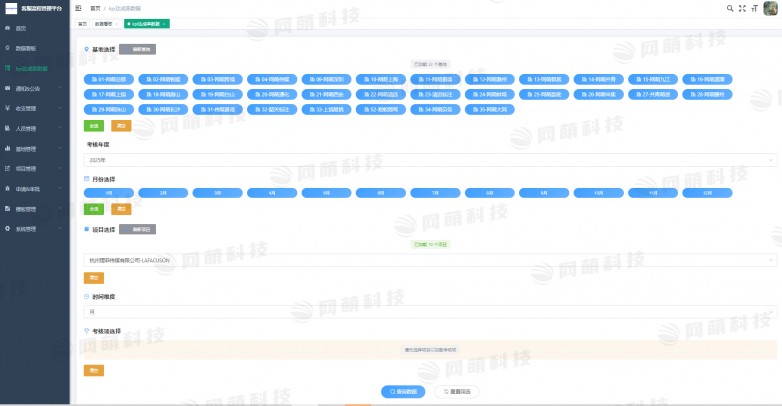Click the blue 查询数据 button

(x=404, y=391)
